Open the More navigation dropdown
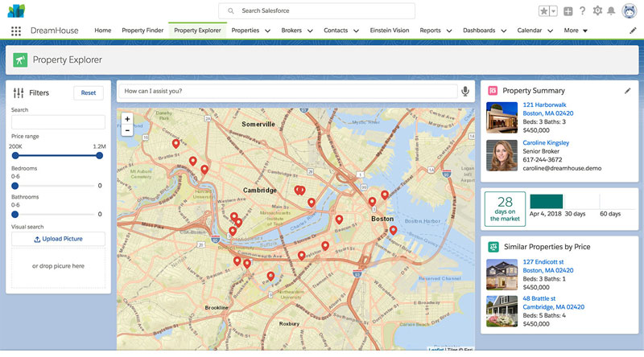Screen dimensions: 644x357 coord(576,31)
